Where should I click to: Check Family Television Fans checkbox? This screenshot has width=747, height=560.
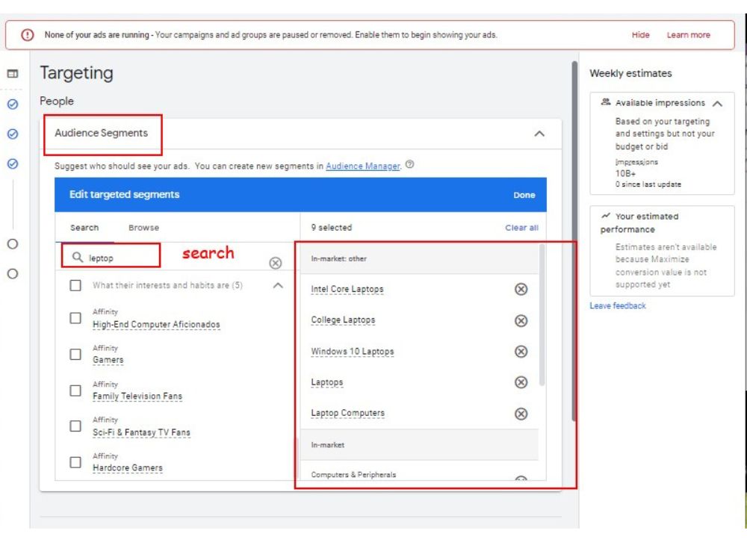click(x=75, y=391)
